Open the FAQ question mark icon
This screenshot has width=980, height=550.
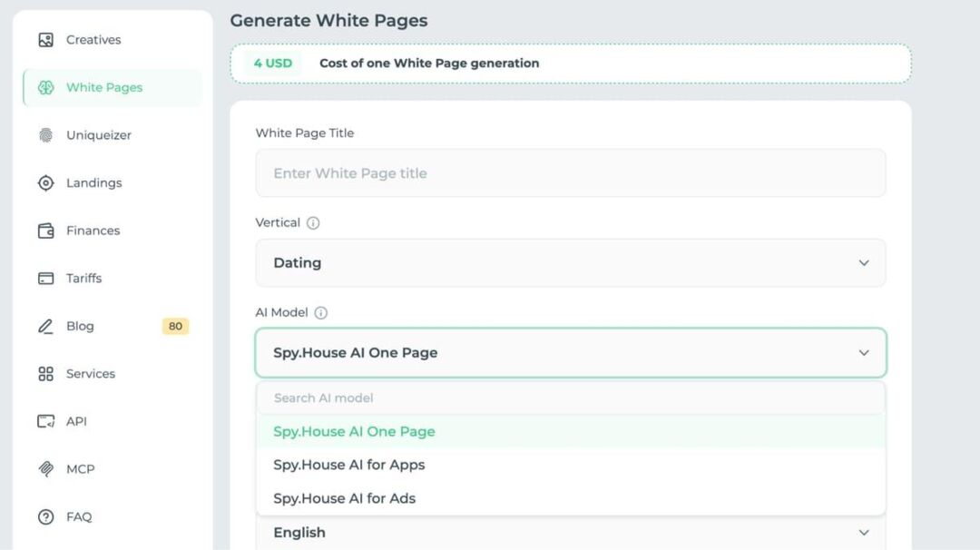pyautogui.click(x=45, y=517)
